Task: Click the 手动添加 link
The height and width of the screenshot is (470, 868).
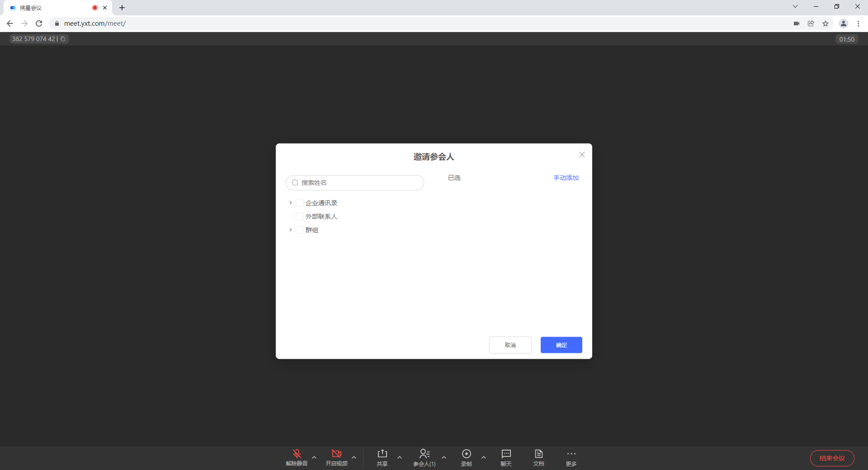Action: point(566,178)
